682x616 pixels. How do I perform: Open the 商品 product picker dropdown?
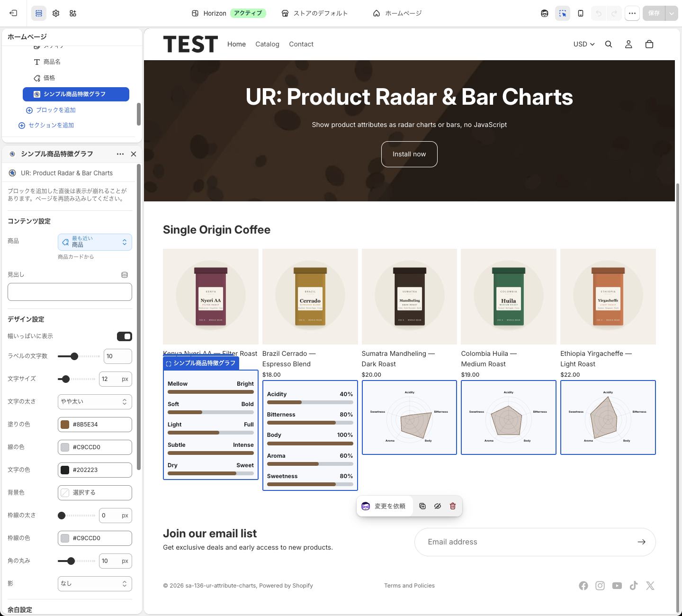click(x=95, y=242)
